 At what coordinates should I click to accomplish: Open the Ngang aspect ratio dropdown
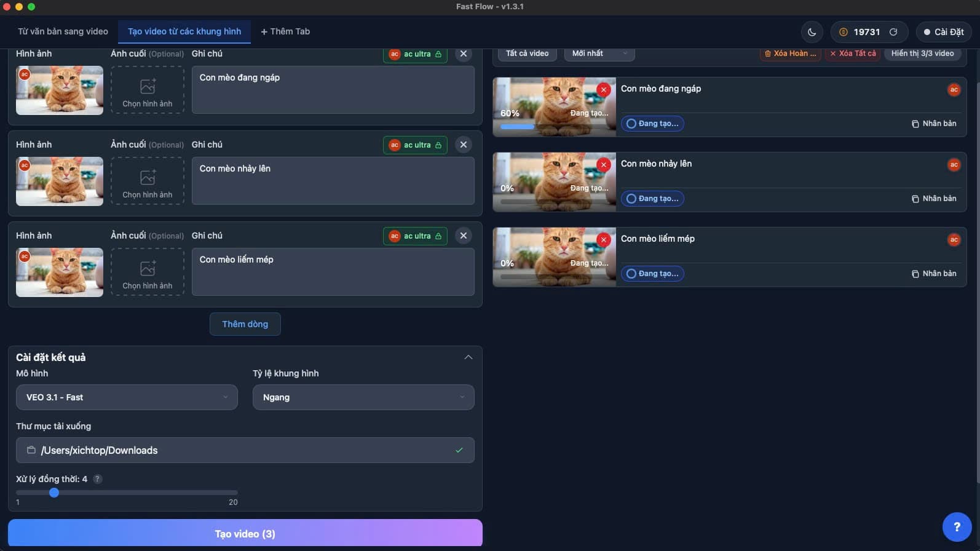[363, 397]
